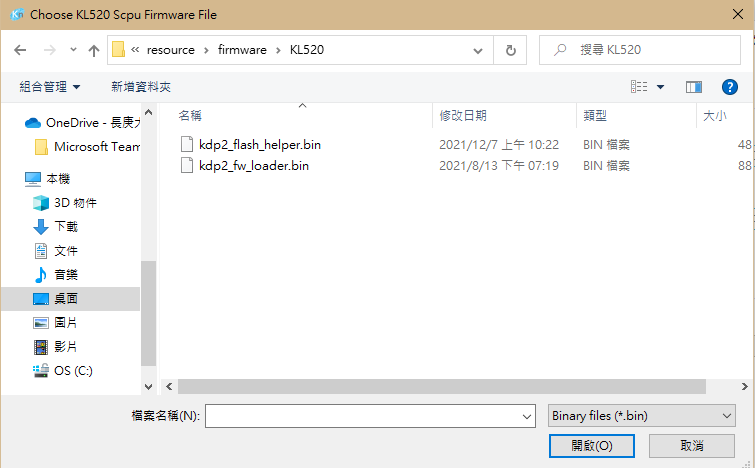Select the resource breadcrumb
755x468 pixels.
pos(170,50)
